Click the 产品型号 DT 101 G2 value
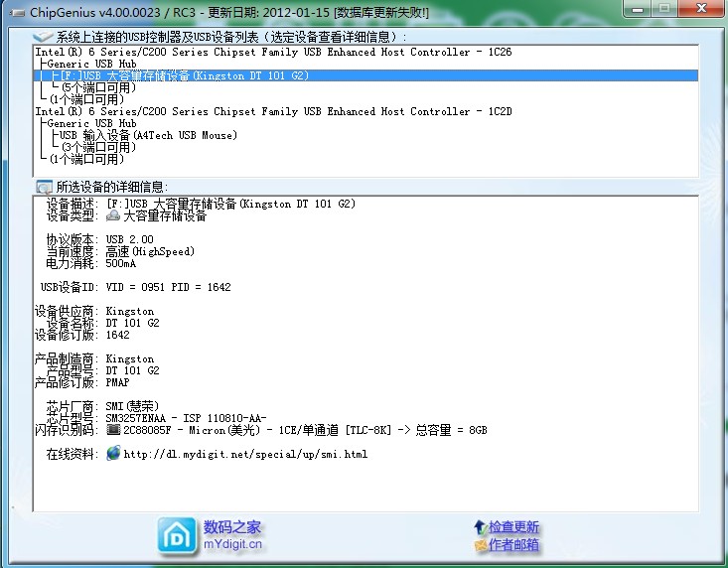This screenshot has height=568, width=728. click(x=132, y=370)
